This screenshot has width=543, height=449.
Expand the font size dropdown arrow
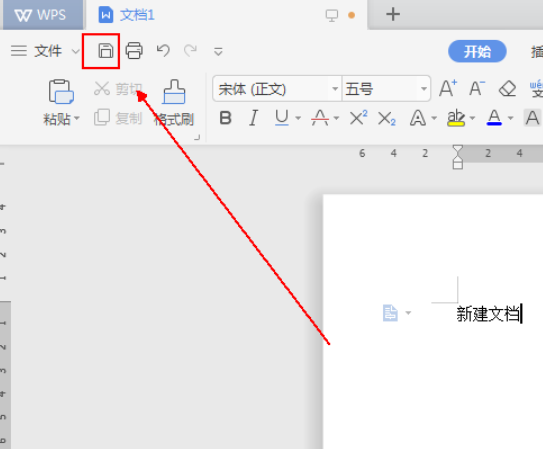pyautogui.click(x=424, y=89)
